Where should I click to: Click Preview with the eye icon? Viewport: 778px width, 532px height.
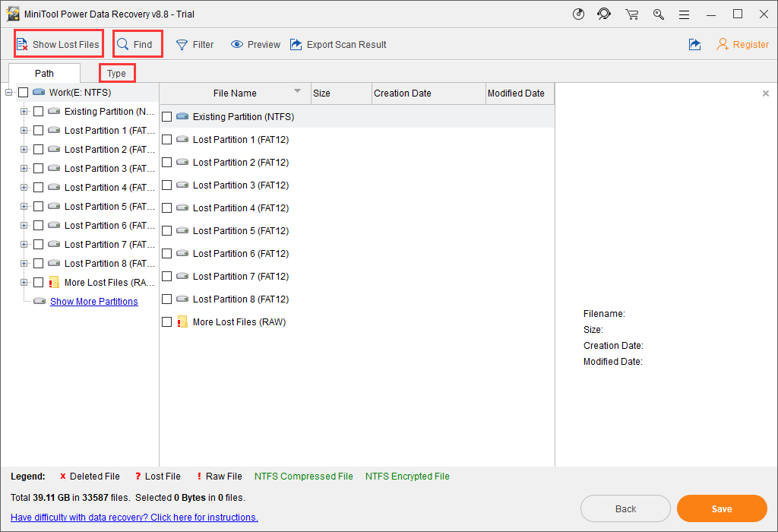(x=255, y=45)
